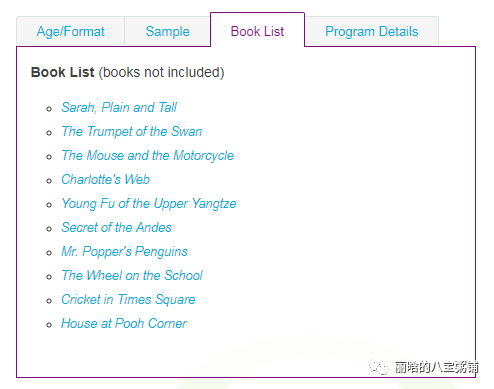Click the Secret of the Andes link
Image resolution: width=494 pixels, height=389 pixels.
pos(116,227)
